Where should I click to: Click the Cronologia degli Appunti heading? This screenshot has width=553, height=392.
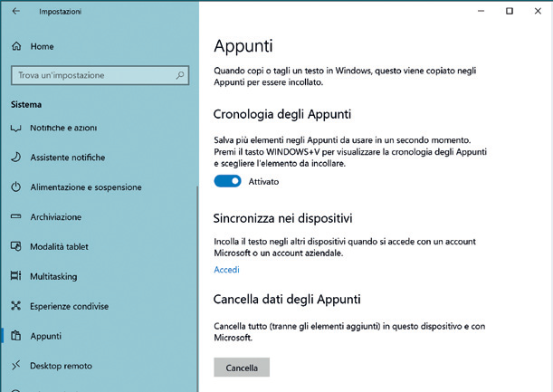point(282,114)
